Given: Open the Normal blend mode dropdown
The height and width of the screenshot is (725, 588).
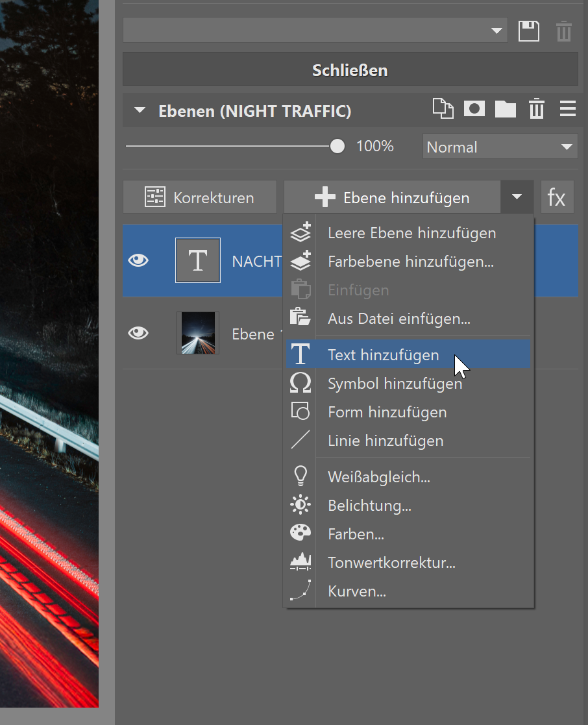Looking at the screenshot, I should (500, 147).
